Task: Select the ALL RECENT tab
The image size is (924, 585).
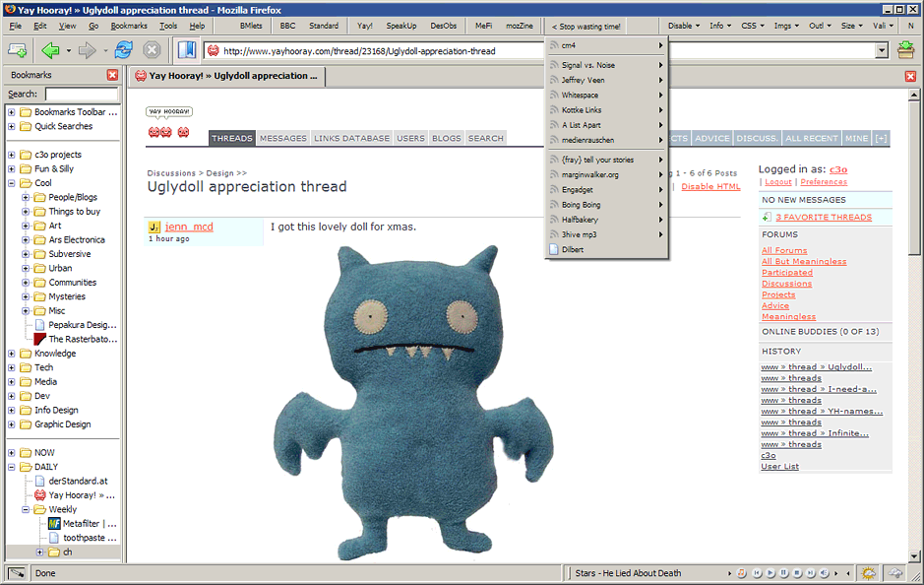Action: tap(812, 138)
